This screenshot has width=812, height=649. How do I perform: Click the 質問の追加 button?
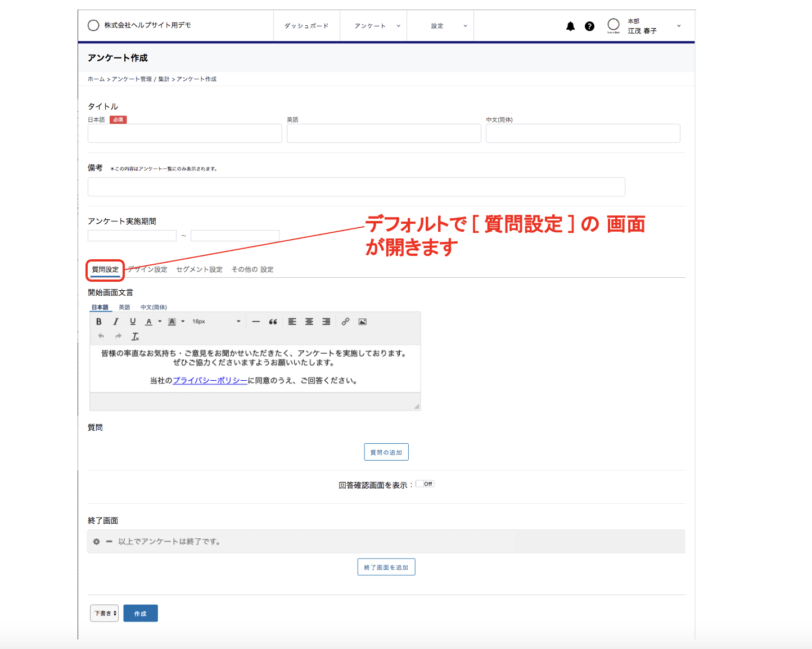[386, 452]
